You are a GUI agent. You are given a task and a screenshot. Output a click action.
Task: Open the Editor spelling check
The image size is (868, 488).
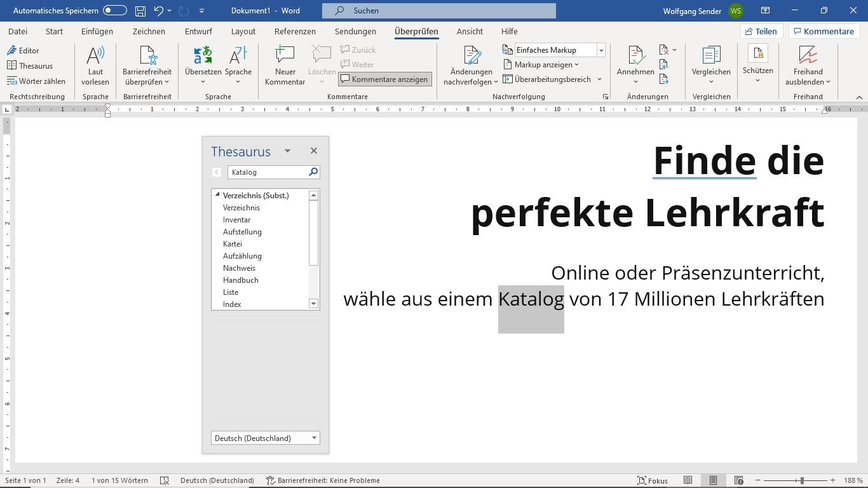(23, 50)
